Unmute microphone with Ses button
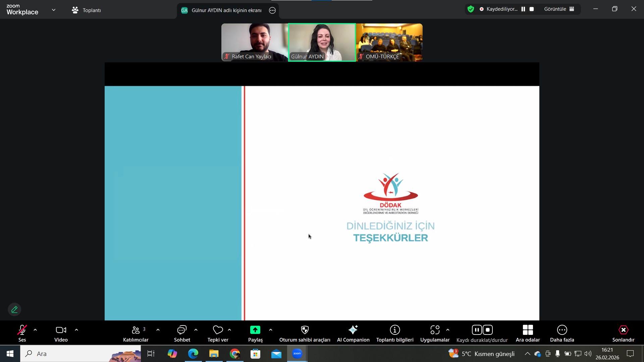The image size is (644, 362). tap(22, 330)
